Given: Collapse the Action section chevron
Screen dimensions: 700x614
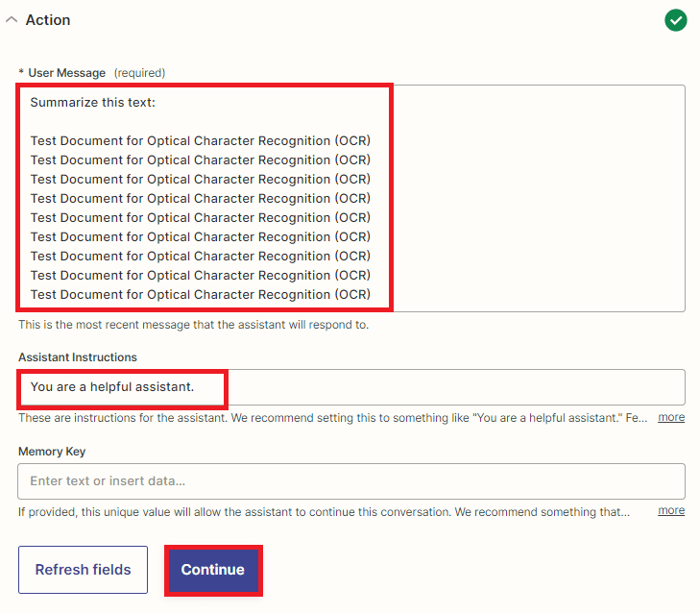Looking at the screenshot, I should 12,20.
